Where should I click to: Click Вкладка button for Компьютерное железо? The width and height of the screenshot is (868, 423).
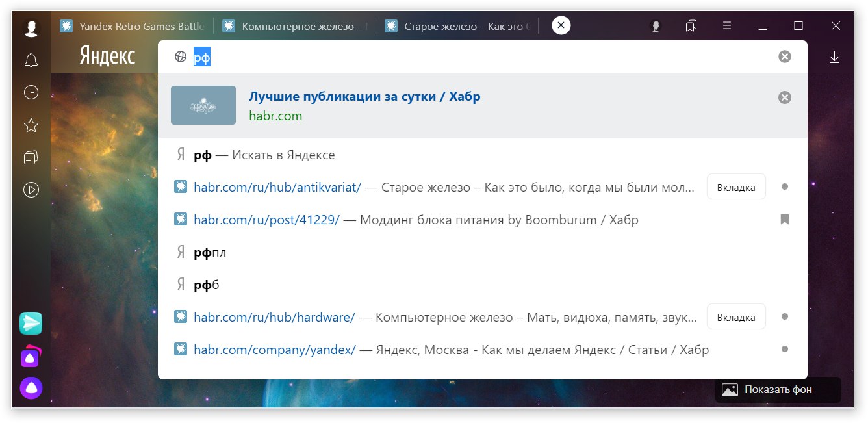pos(736,317)
